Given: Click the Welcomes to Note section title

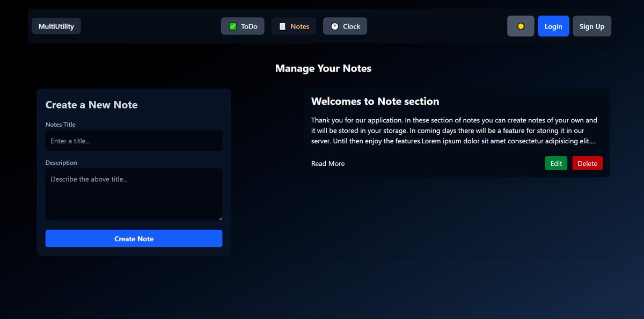Looking at the screenshot, I should tap(375, 101).
